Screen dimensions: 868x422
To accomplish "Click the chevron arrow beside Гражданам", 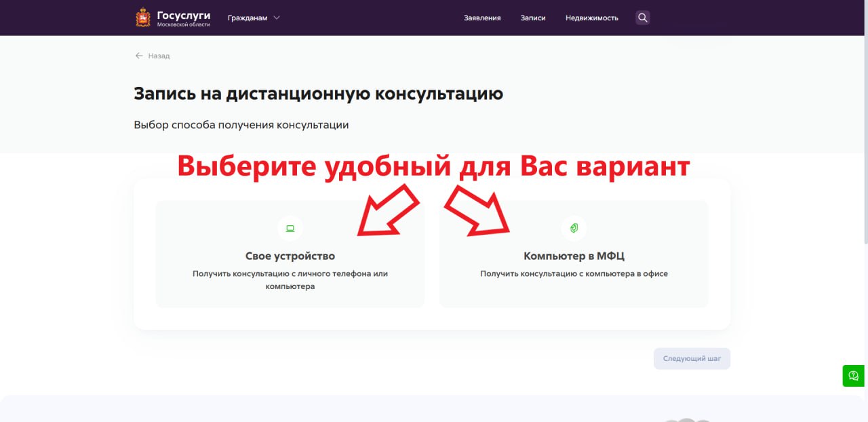I will click(277, 18).
